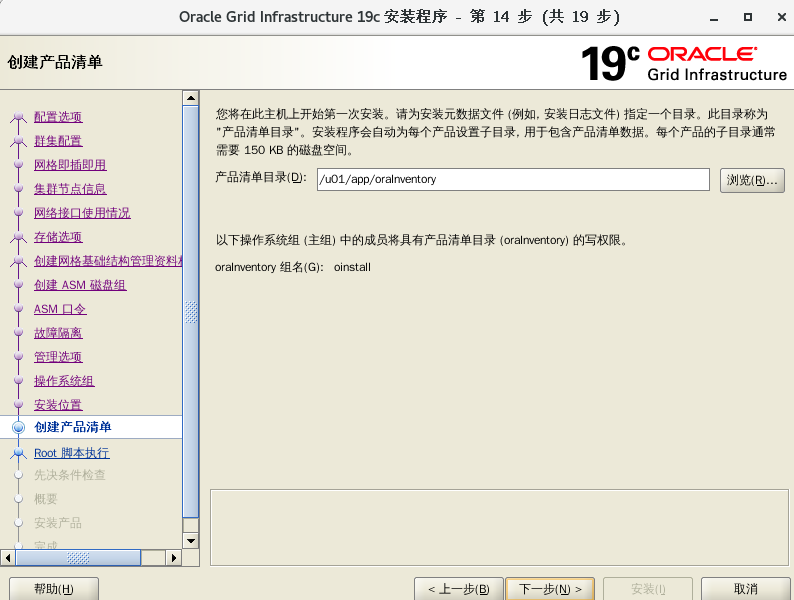Go back with the 上一步(B) button
Viewport: 794px width, 600px height.
point(459,589)
